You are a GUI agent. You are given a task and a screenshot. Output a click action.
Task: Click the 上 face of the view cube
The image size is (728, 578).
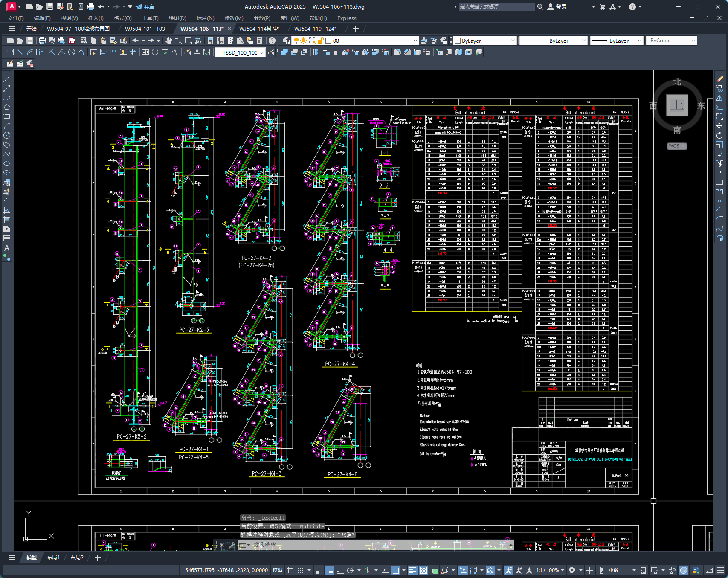(677, 105)
